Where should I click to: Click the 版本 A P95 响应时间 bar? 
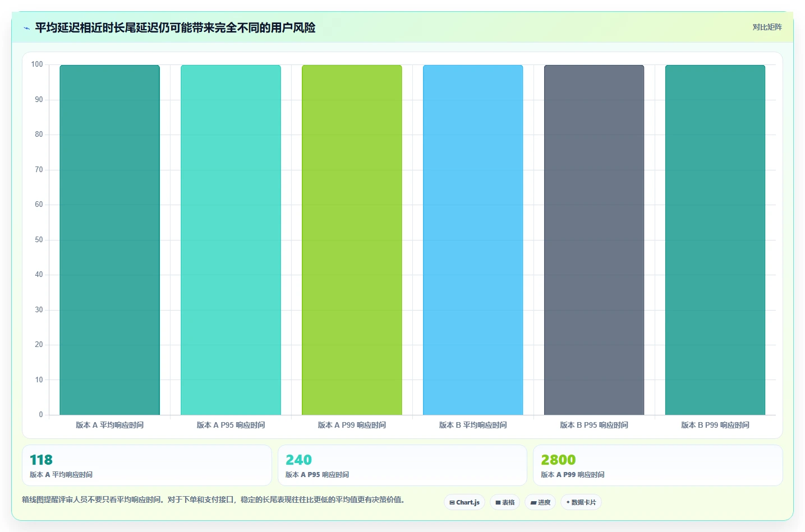[231, 240]
